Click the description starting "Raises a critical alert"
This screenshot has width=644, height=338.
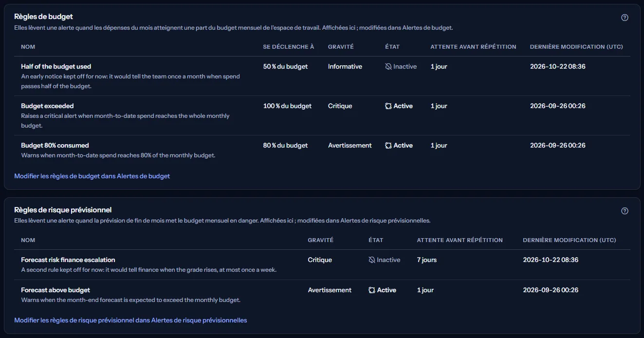[x=125, y=121]
